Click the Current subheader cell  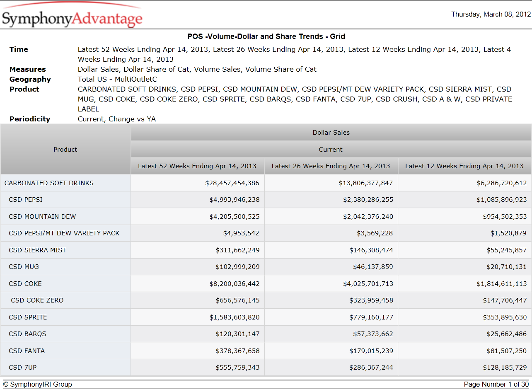[331, 149]
